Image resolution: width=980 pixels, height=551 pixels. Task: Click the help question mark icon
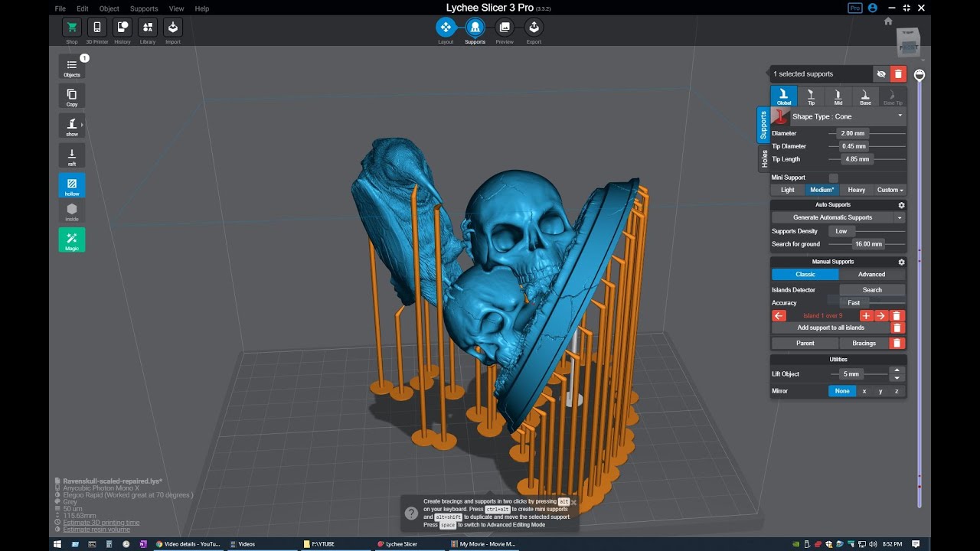click(411, 514)
